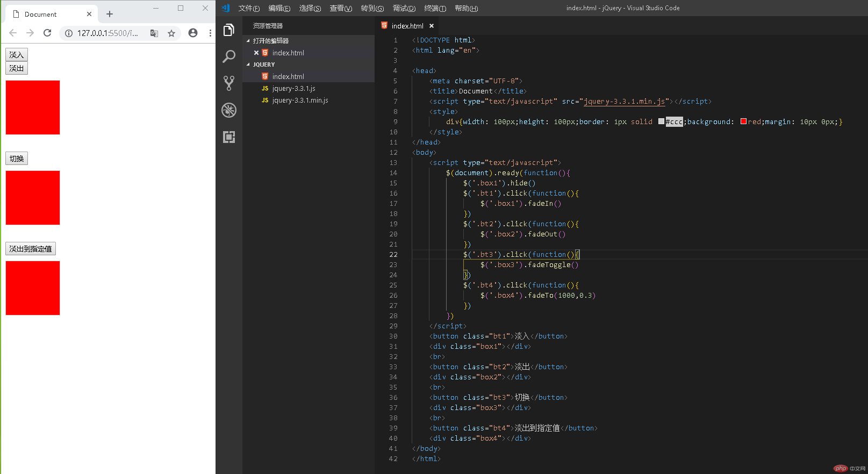868x474 pixels.
Task: Open the 帮助(H) menu
Action: pyautogui.click(x=466, y=8)
